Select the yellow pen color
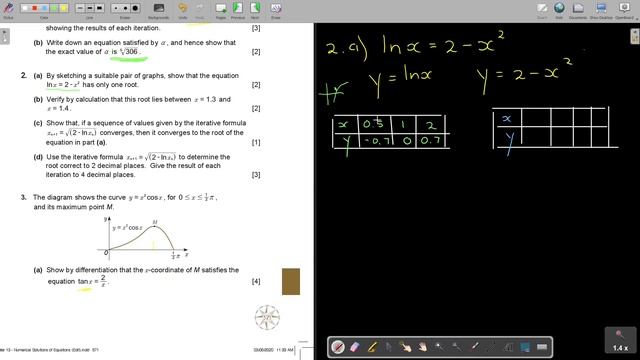The width and height of the screenshot is (640, 360). (63, 8)
